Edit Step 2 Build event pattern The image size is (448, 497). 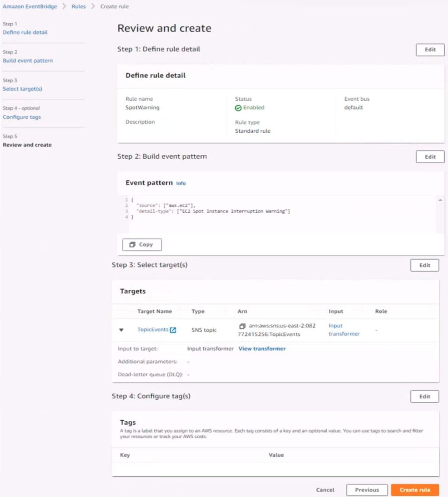(430, 157)
